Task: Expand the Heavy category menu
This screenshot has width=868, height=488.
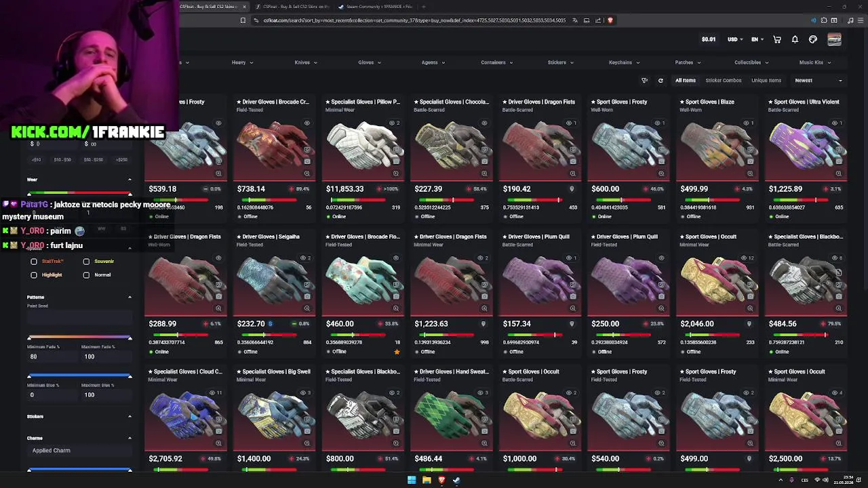Action: click(x=242, y=62)
